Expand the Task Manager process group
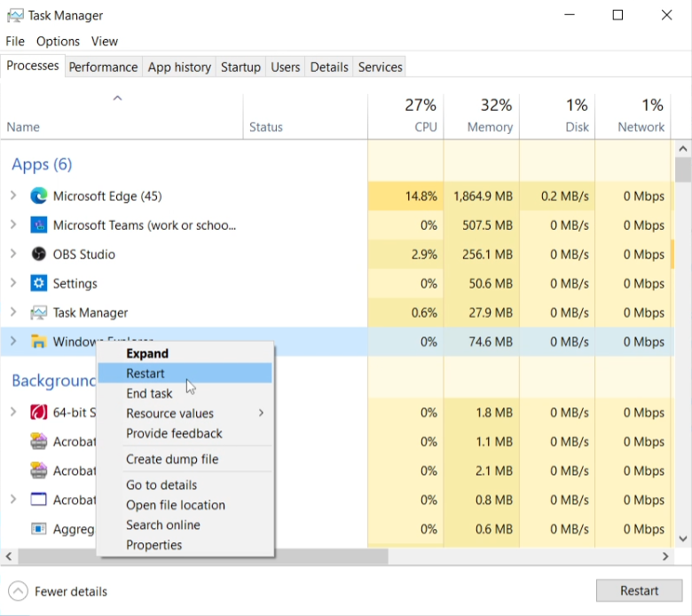 click(13, 312)
